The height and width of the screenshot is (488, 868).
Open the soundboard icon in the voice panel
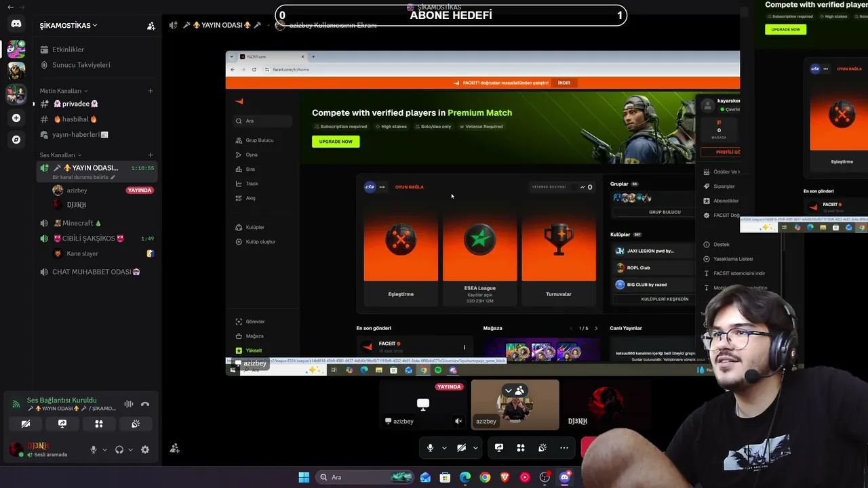coord(136,424)
